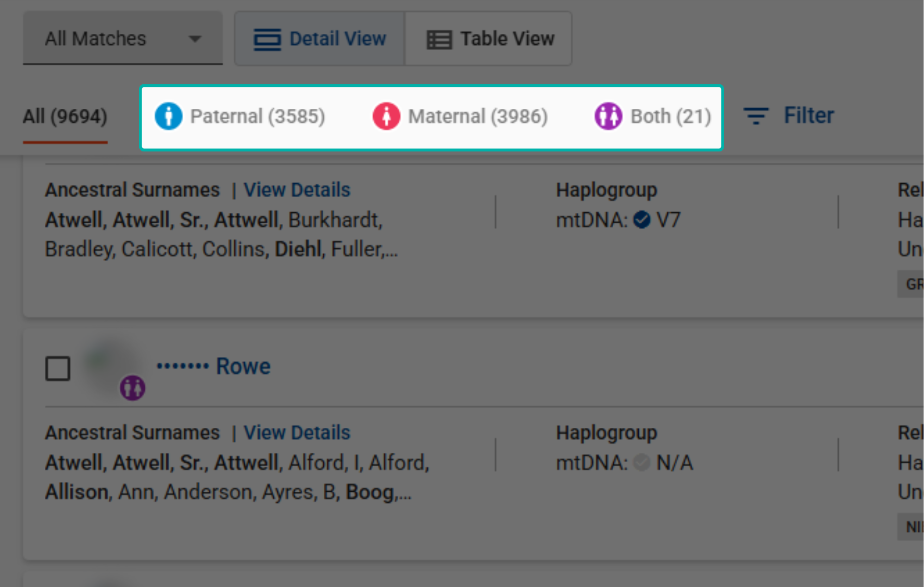This screenshot has height=587, width=924.
Task: Click the Detail View layout icon
Action: pos(267,40)
